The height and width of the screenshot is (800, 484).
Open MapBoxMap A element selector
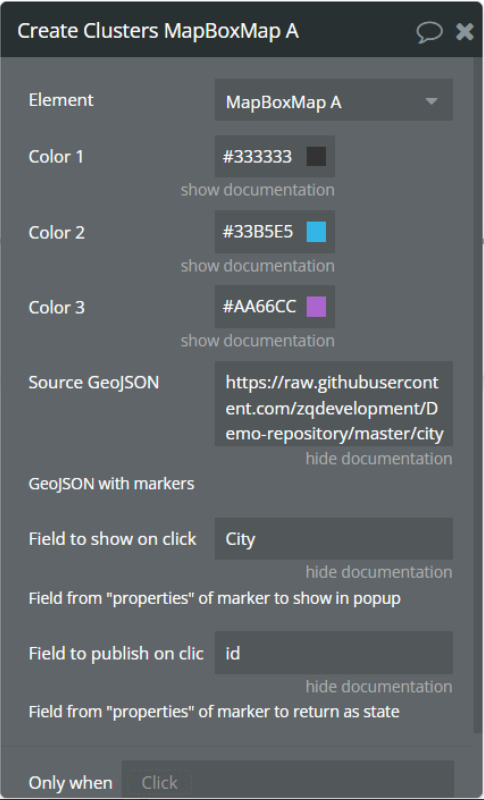point(334,100)
